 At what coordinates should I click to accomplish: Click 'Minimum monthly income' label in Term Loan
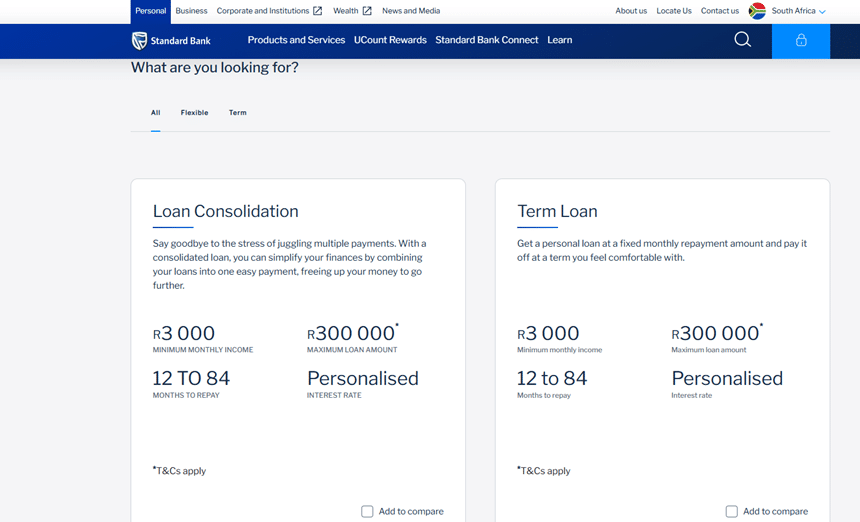[559, 350]
